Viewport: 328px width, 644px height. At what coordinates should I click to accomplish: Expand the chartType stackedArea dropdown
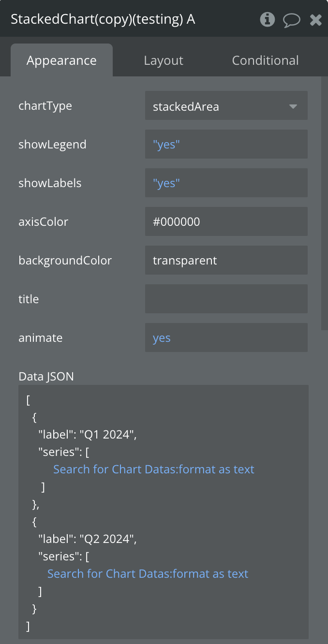[x=218, y=106]
